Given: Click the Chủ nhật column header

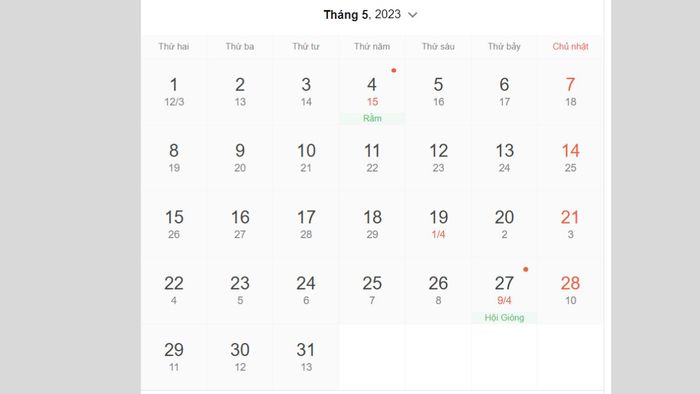Looking at the screenshot, I should pos(570,46).
